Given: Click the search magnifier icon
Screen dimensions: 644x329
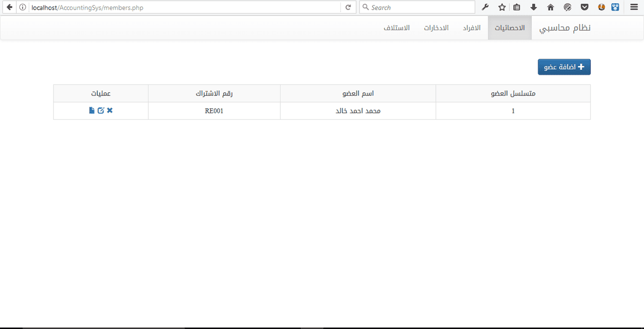Looking at the screenshot, I should point(365,8).
